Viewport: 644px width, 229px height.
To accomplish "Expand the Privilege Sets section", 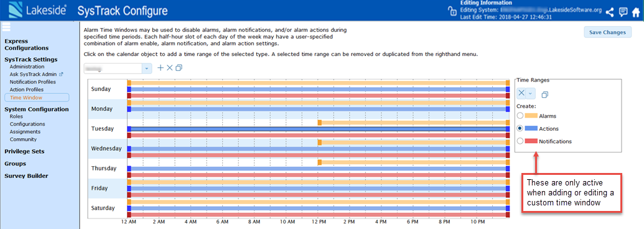I will click(24, 151).
